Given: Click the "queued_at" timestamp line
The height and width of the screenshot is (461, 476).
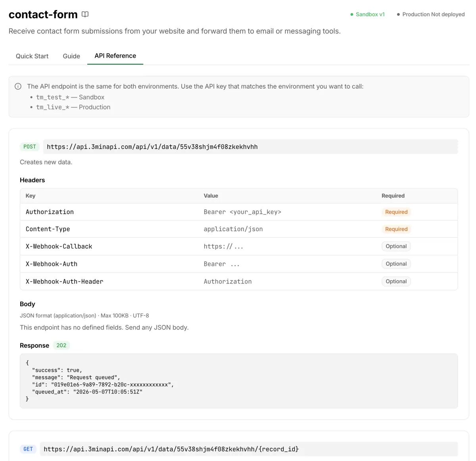Looking at the screenshot, I should point(87,392).
